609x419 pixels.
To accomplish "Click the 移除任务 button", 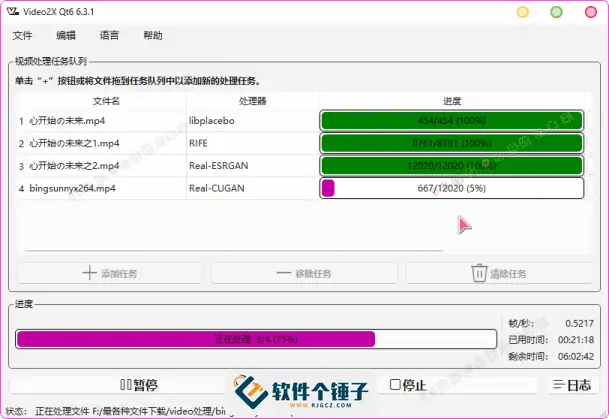I will pyautogui.click(x=304, y=273).
